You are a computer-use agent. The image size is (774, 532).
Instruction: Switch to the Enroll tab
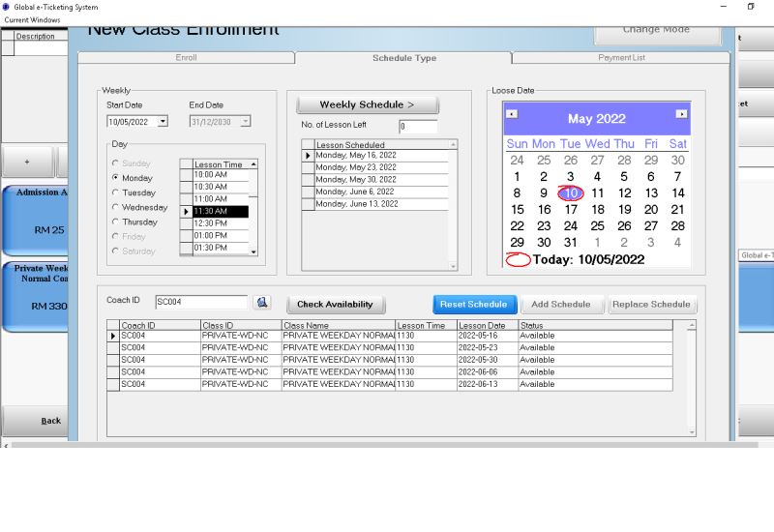(x=186, y=58)
